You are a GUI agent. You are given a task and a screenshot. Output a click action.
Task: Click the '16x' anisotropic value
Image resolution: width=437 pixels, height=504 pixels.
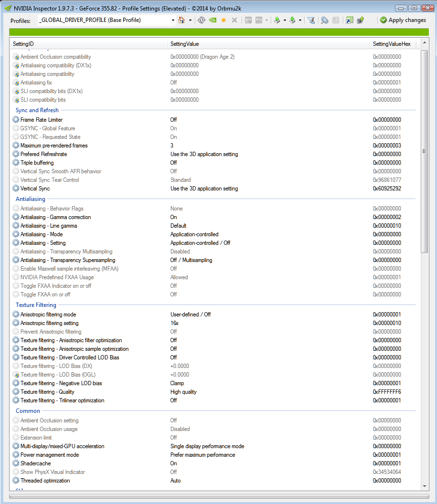tap(175, 323)
